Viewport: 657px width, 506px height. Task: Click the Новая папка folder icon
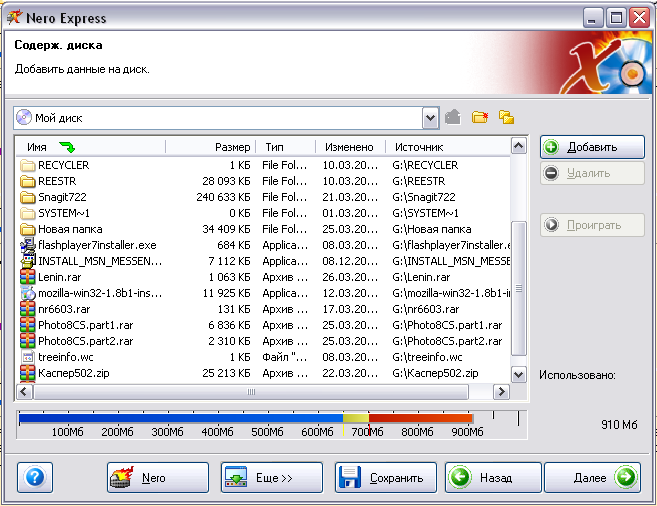click(x=28, y=229)
